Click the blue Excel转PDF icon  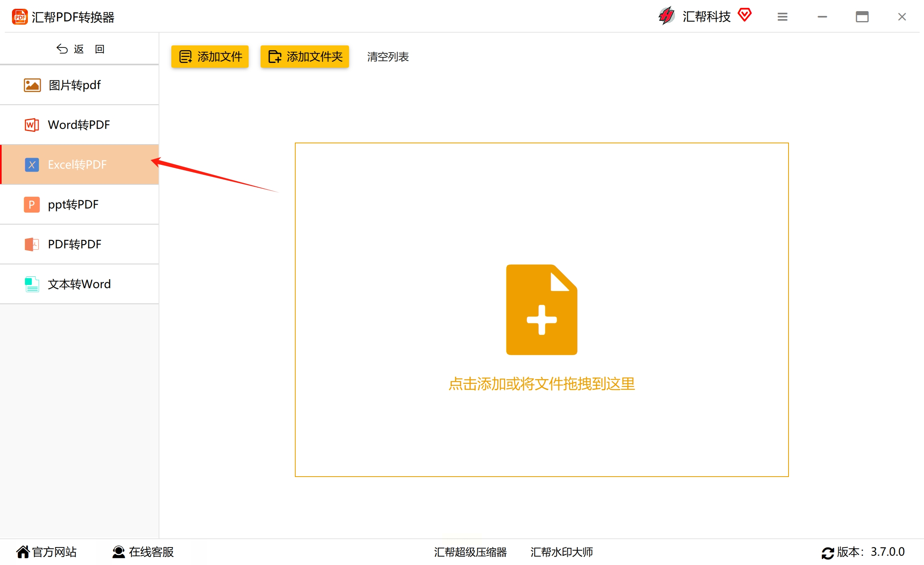tap(32, 165)
